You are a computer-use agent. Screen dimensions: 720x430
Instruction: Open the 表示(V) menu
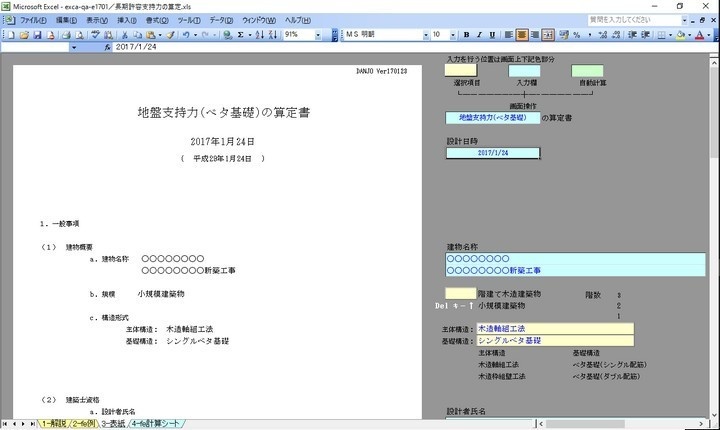97,20
